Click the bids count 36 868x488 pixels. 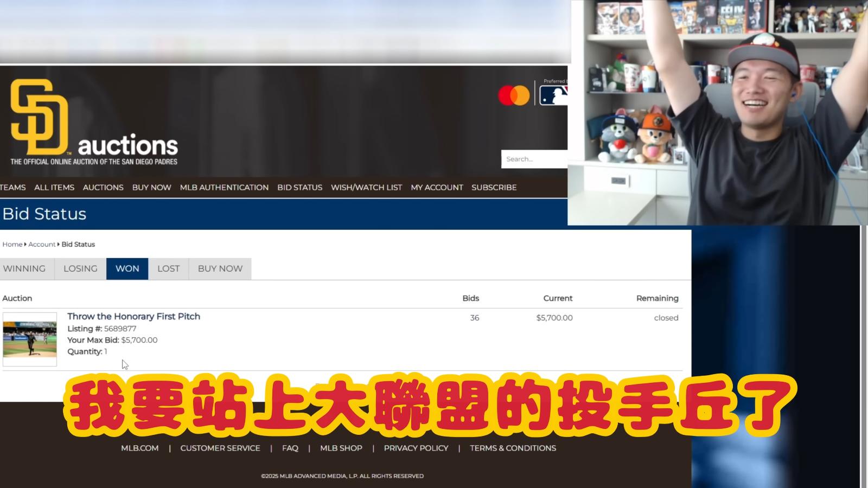pyautogui.click(x=475, y=318)
